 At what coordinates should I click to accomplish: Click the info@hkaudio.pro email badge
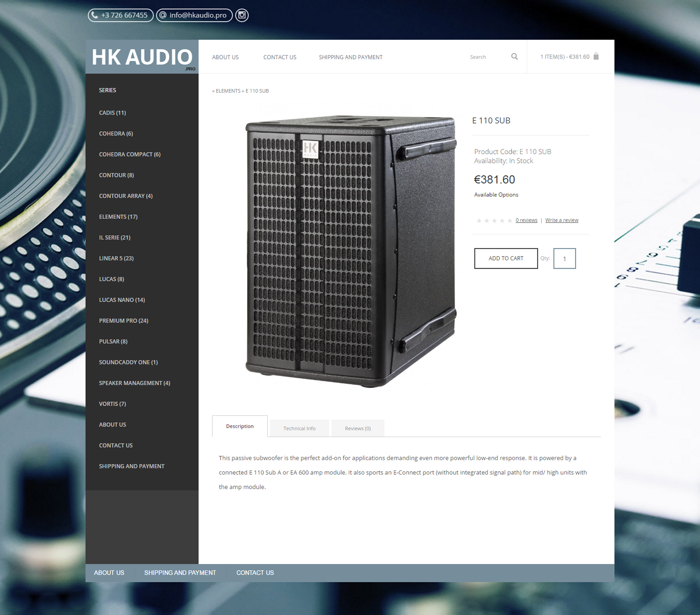(194, 15)
